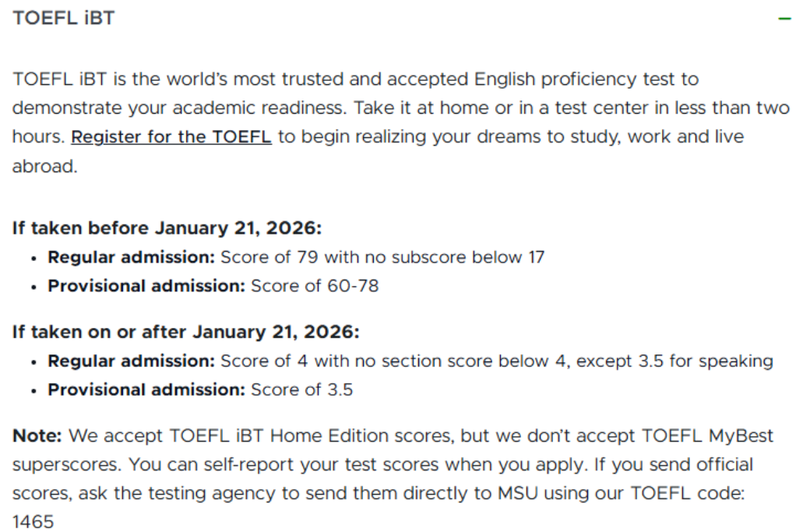Image resolution: width=810 pixels, height=532 pixels.
Task: Click the TOEFL code number 1465
Action: click(33, 521)
